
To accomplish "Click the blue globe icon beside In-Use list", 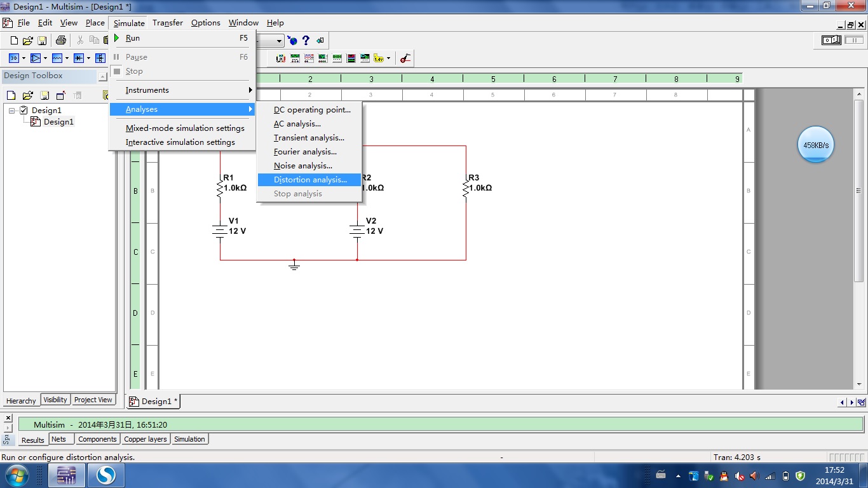I will pos(292,41).
